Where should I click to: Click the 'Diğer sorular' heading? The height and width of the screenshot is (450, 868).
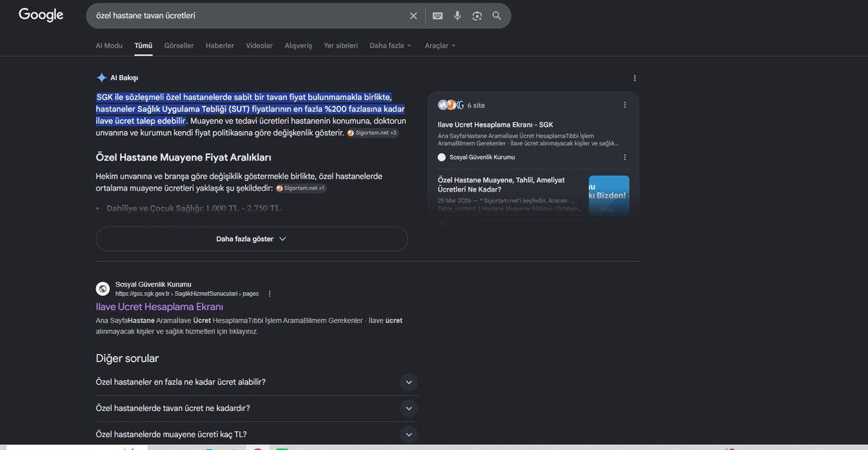pyautogui.click(x=127, y=358)
